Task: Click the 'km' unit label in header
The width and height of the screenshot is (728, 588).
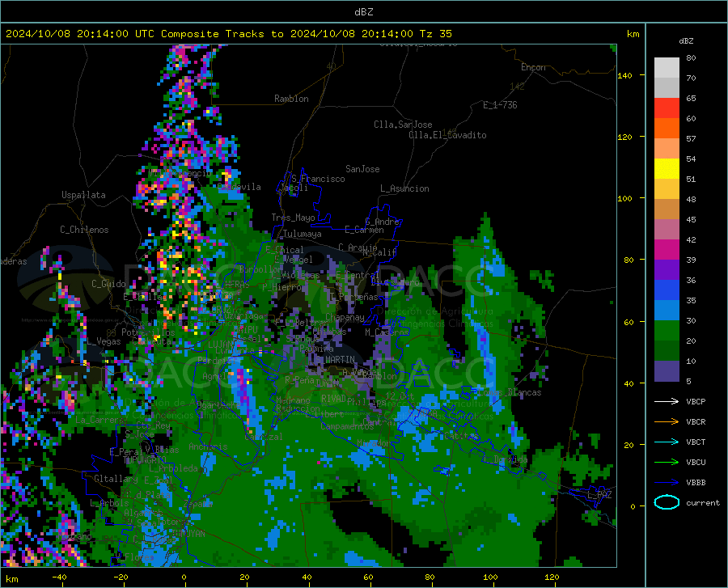Action: click(x=633, y=34)
